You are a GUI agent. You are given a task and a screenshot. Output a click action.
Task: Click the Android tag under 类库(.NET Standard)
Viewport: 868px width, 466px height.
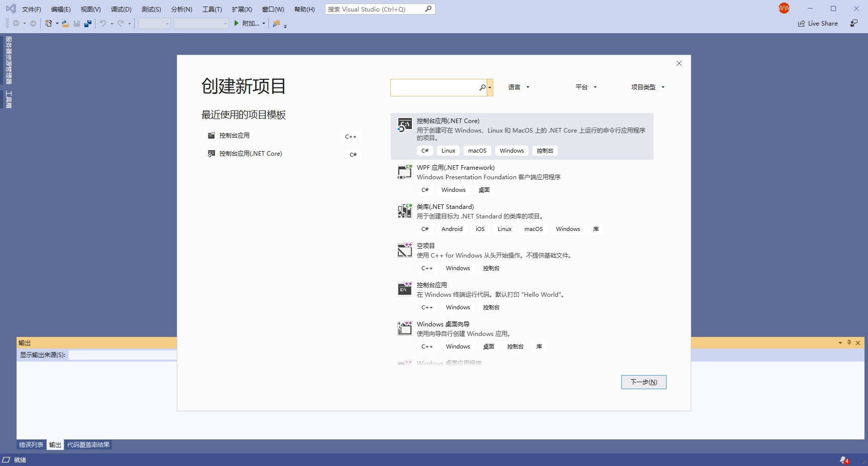coord(452,229)
